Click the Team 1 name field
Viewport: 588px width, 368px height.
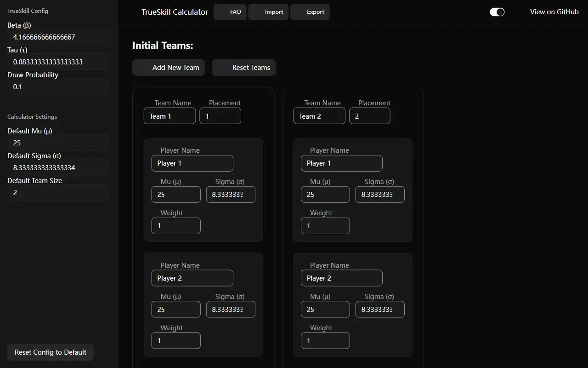click(x=170, y=116)
